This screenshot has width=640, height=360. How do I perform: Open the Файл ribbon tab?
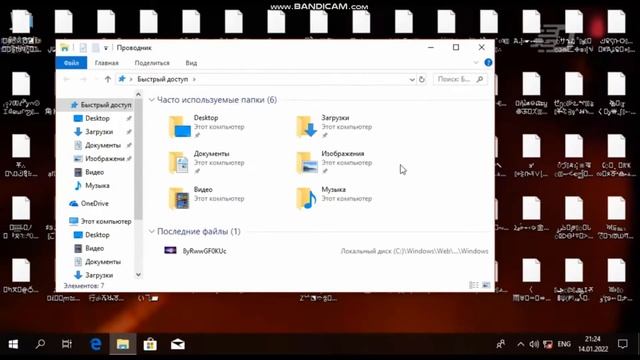tap(71, 63)
